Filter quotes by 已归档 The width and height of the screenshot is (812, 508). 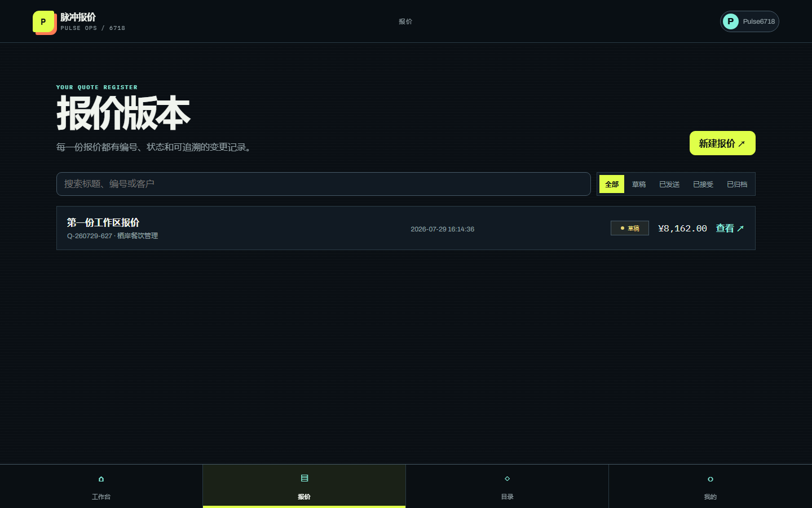pyautogui.click(x=737, y=185)
